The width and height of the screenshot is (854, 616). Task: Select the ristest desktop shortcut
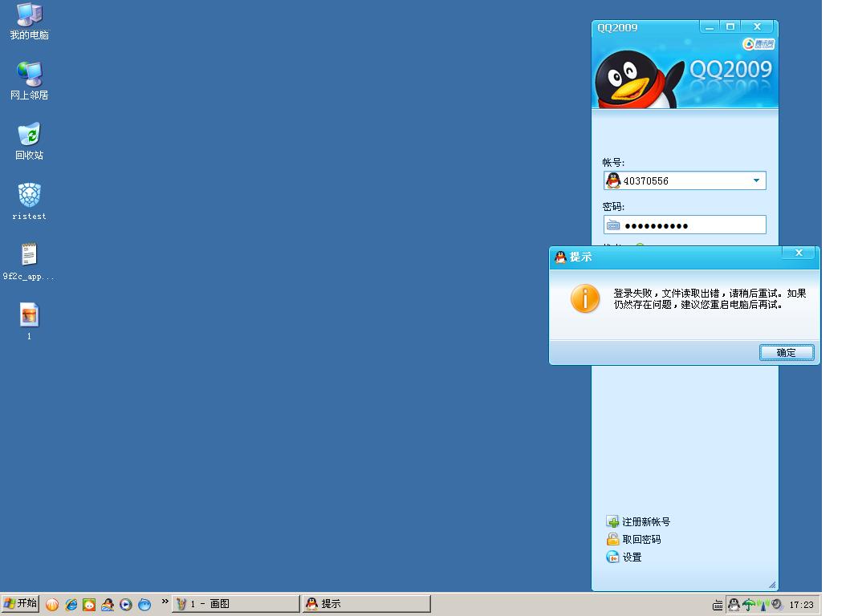pos(30,202)
